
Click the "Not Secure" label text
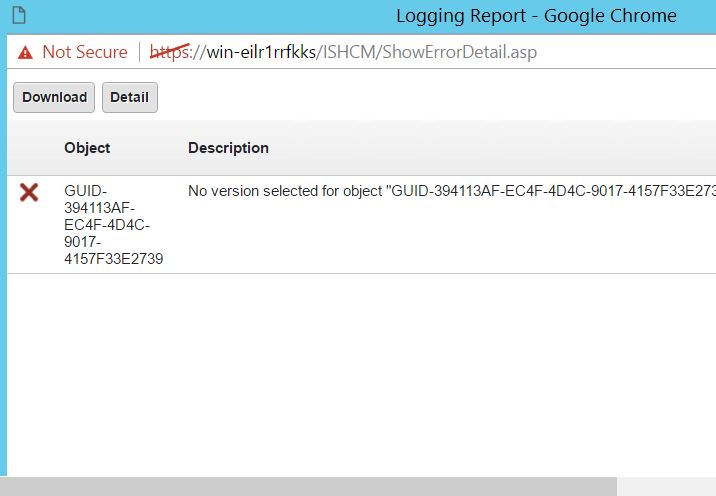click(85, 52)
